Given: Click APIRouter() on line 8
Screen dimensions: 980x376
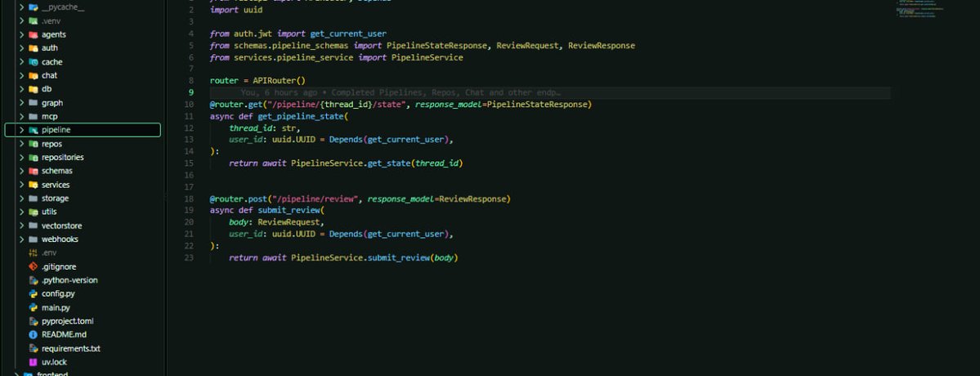Looking at the screenshot, I should [x=279, y=81].
